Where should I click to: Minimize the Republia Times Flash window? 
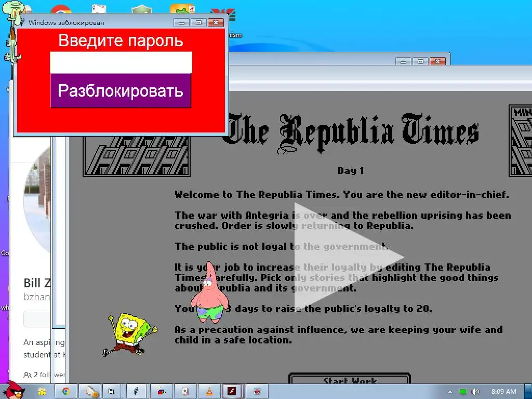click(x=403, y=61)
